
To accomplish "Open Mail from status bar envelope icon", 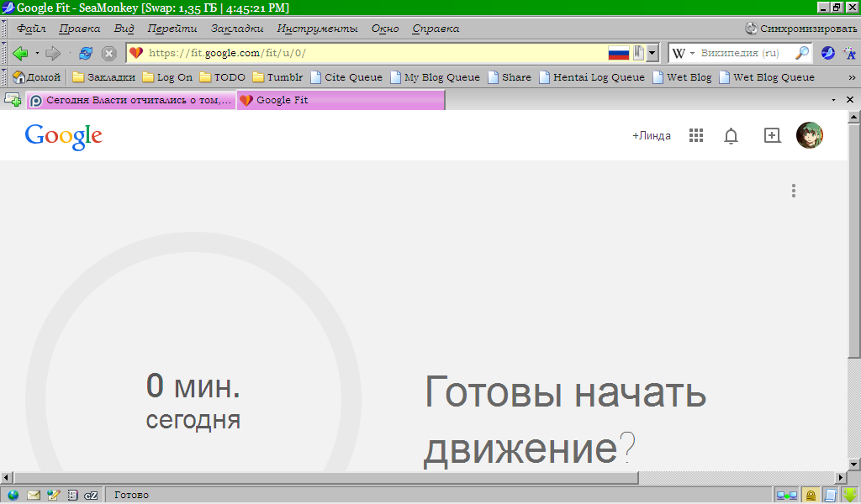I will pos(34,496).
